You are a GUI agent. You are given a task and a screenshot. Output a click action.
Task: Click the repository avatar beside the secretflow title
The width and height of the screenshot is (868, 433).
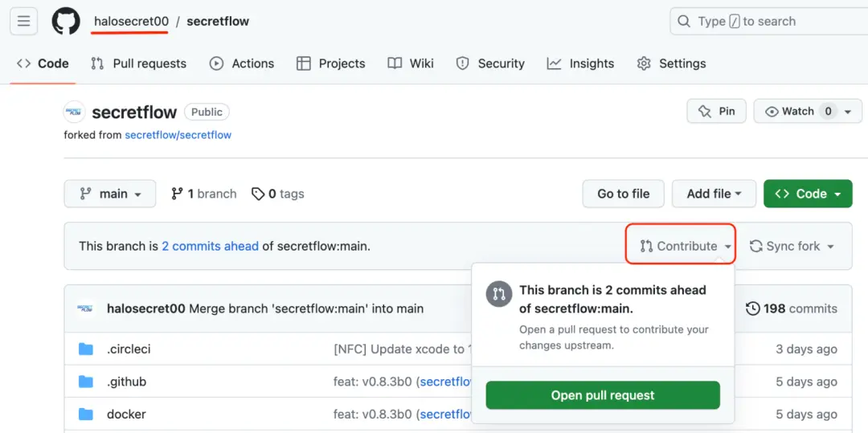point(74,112)
